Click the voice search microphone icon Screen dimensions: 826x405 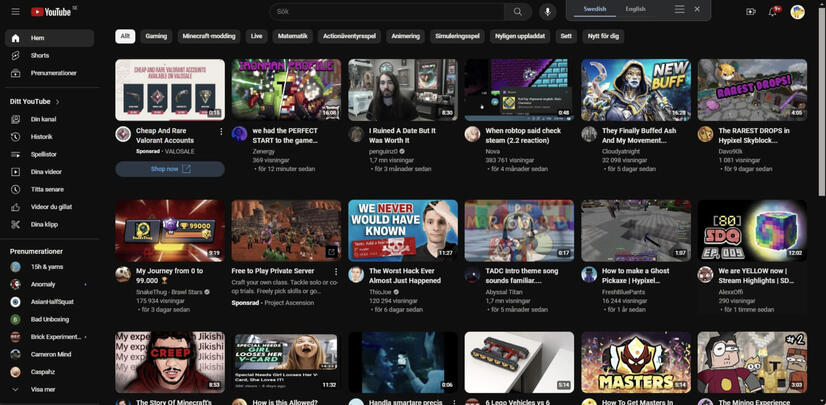click(547, 12)
